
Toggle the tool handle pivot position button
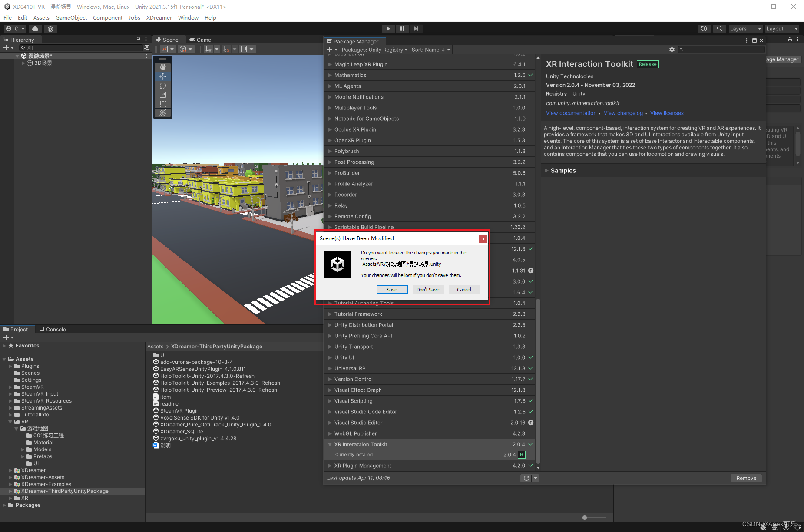pyautogui.click(x=168, y=49)
